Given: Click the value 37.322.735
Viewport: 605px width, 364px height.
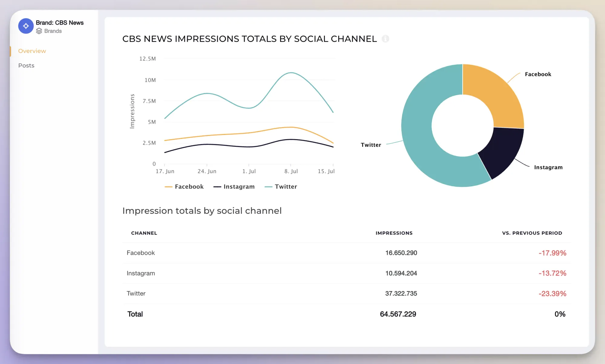Looking at the screenshot, I should [401, 293].
